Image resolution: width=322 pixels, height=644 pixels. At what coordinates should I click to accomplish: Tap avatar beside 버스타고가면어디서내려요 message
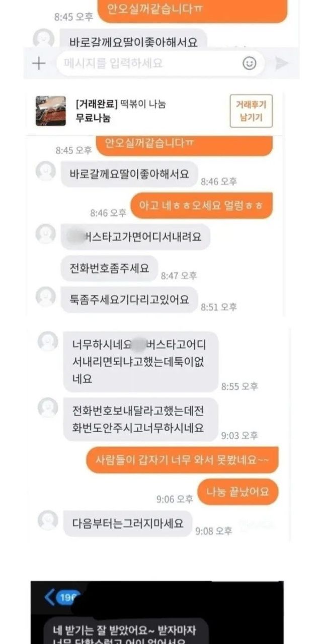point(46,233)
